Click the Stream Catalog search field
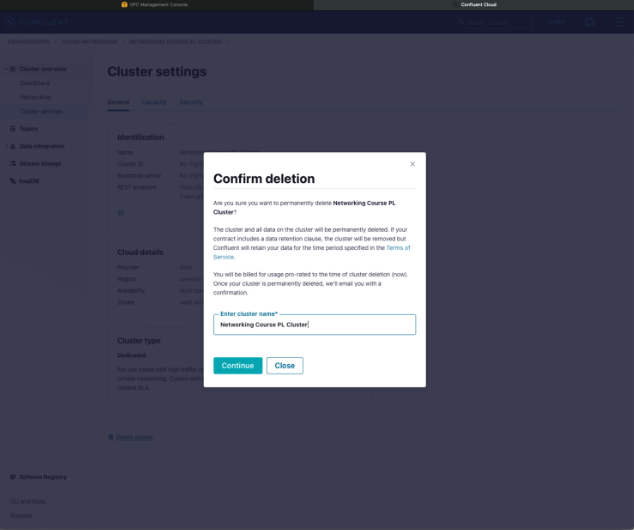This screenshot has height=530, width=634. click(493, 22)
